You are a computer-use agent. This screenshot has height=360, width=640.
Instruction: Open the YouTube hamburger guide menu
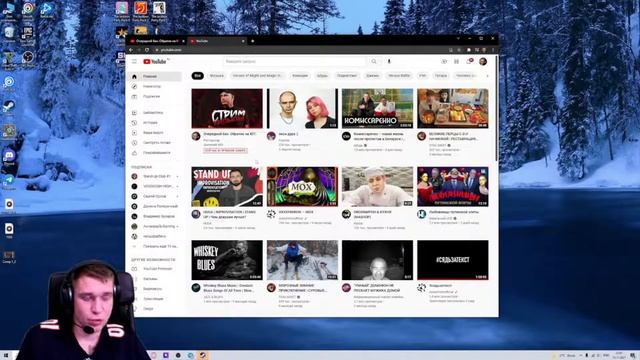(x=134, y=61)
